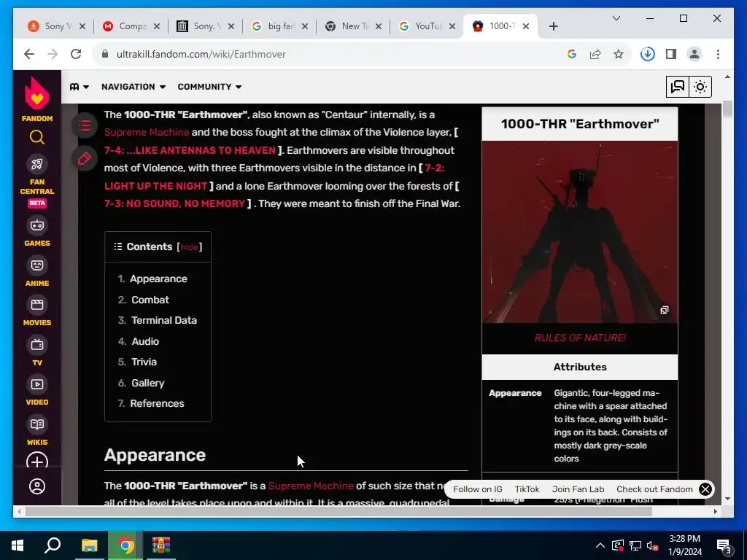This screenshot has height=560, width=747.
Task: Open the Games category icon
Action: click(x=37, y=225)
